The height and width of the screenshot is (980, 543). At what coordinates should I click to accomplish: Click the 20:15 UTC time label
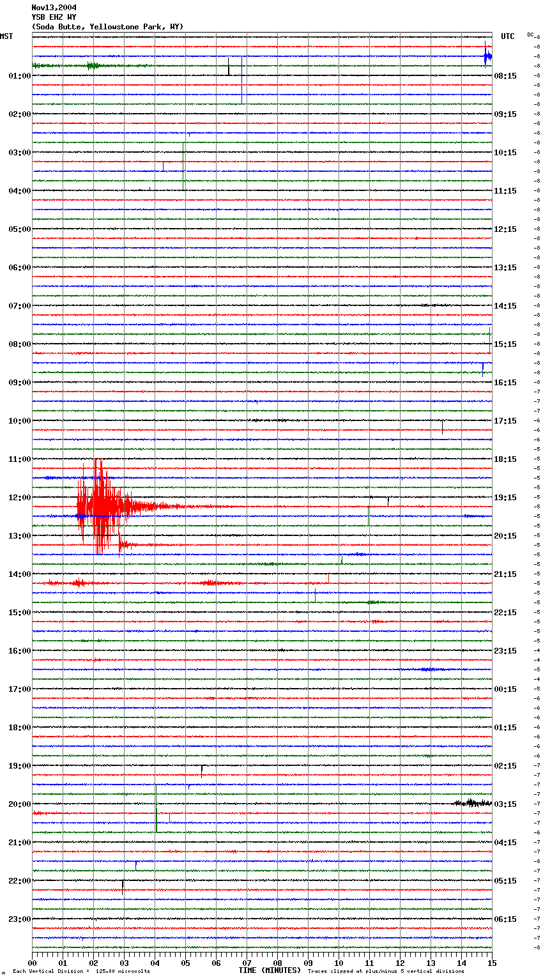point(505,536)
